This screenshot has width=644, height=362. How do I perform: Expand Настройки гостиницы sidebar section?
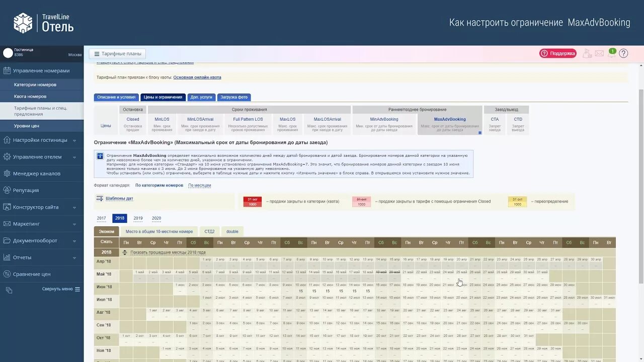(x=42, y=140)
